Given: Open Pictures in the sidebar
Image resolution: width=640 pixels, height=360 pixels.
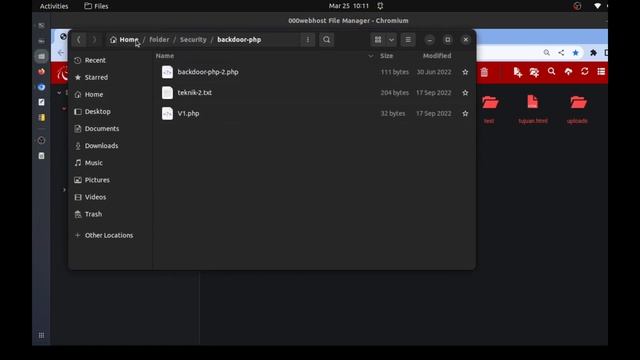Looking at the screenshot, I should coord(110,180).
